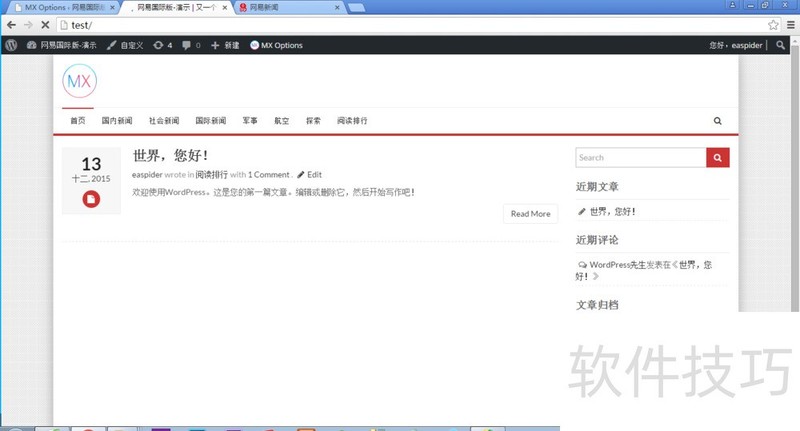This screenshot has width=800, height=431.
Task: Switch to the MX Options browser tab
Action: coord(63,7)
